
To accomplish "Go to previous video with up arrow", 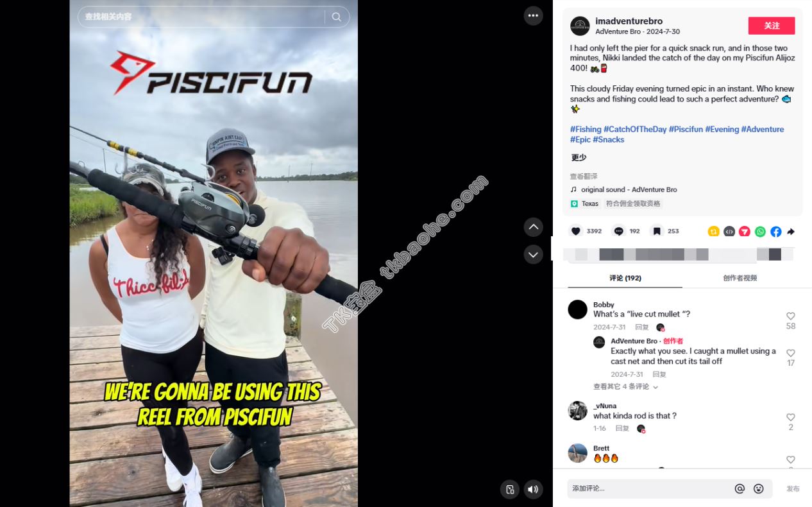I will pyautogui.click(x=533, y=227).
